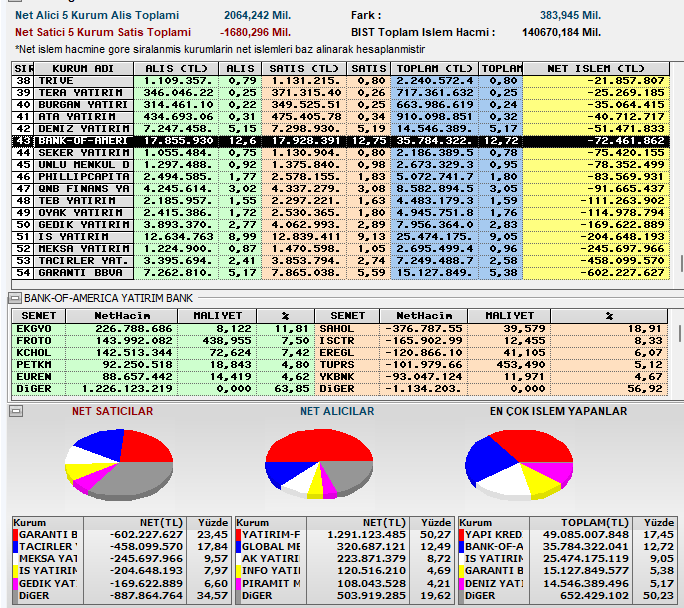Viewport: 684px width, 608px height.
Task: Sort by ALIS (TL) column header
Action: tap(176, 68)
